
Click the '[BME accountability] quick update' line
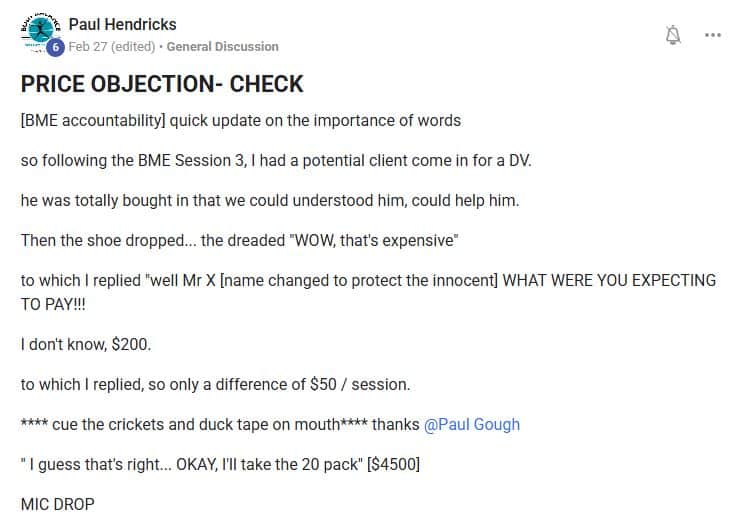point(241,121)
